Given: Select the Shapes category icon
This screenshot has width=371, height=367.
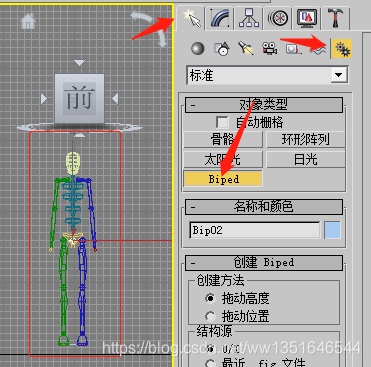Looking at the screenshot, I should pyautogui.click(x=222, y=49).
